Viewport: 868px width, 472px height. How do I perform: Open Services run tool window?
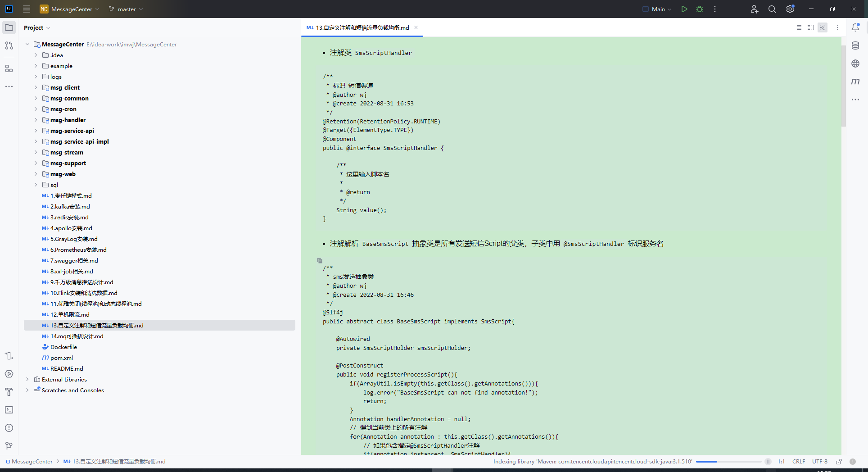9,374
